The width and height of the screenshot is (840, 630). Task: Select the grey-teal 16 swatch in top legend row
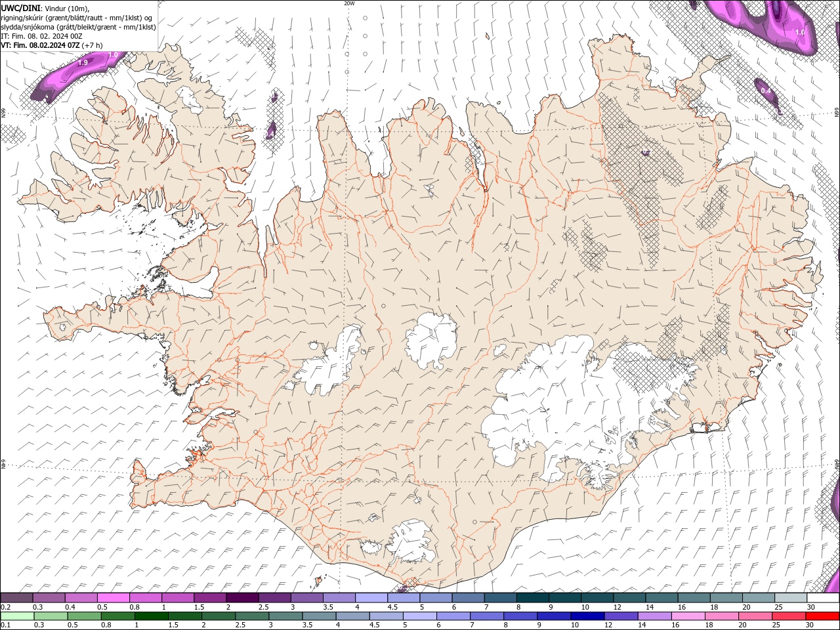[x=694, y=598]
